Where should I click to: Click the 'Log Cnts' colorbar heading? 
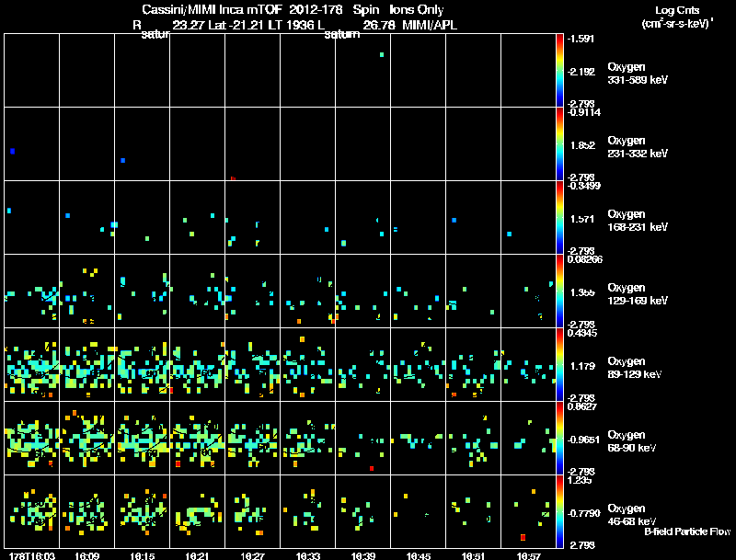pos(677,10)
